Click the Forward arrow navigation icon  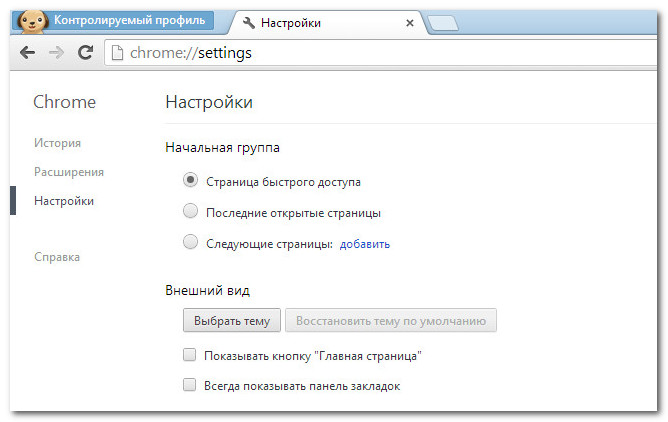57,52
